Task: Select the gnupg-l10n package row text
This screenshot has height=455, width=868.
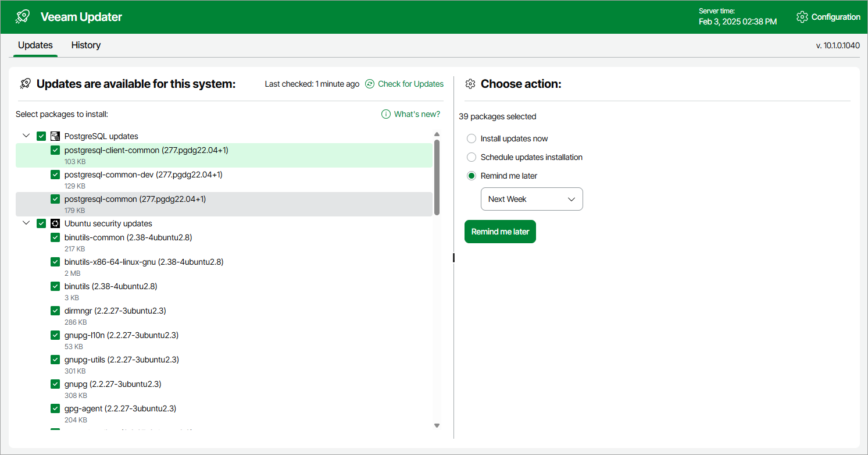Action: (122, 335)
